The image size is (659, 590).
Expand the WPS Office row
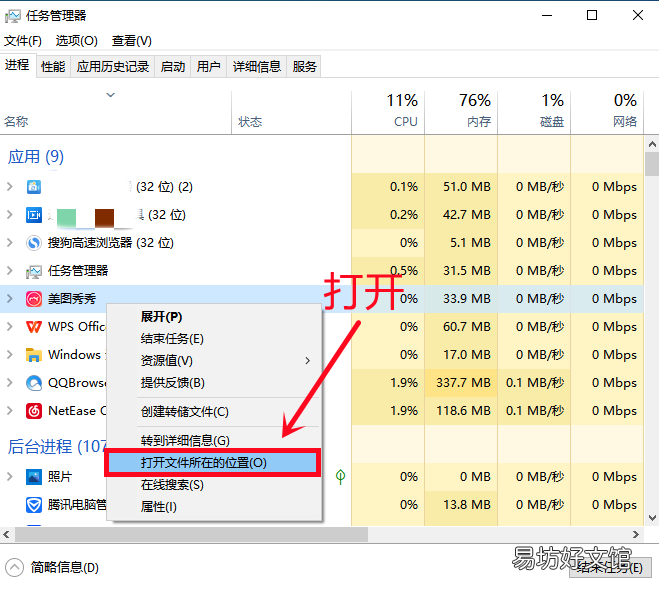pyautogui.click(x=10, y=327)
